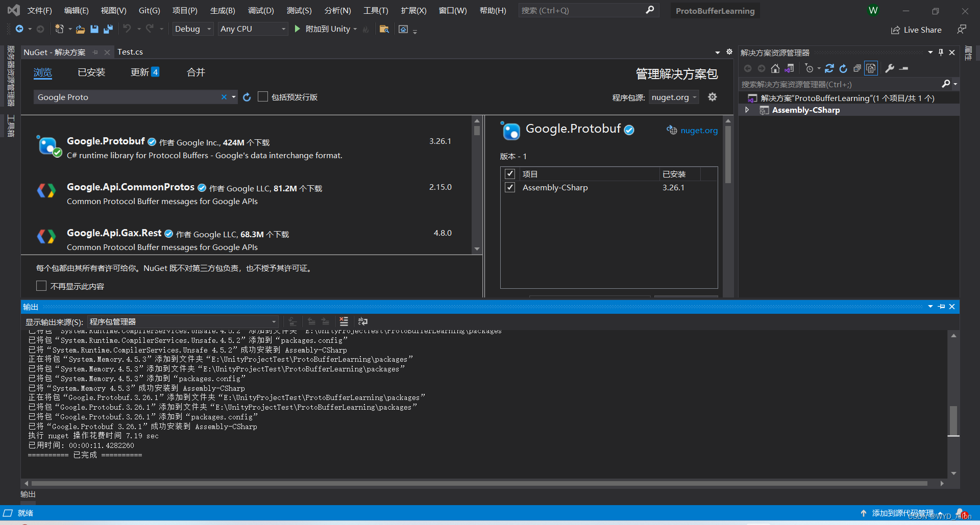Viewport: 980px width, 525px height.
Task: Start debugging with the green play arrow
Action: point(298,29)
